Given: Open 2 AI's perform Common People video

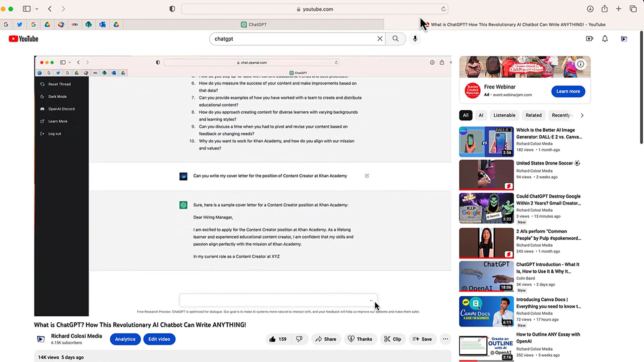Looking at the screenshot, I should (x=486, y=243).
